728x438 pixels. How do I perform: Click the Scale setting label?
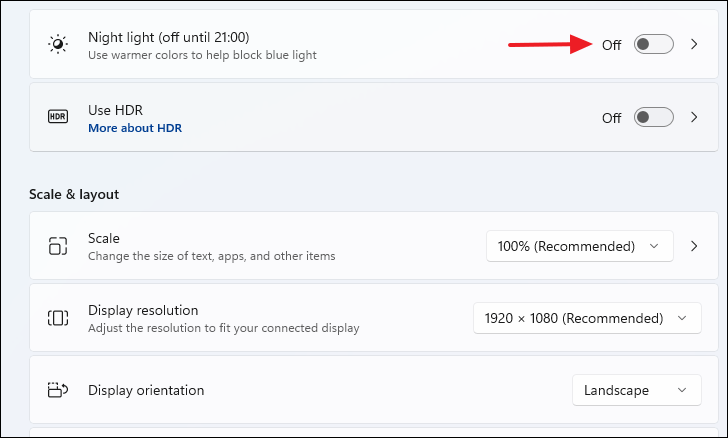[104, 238]
